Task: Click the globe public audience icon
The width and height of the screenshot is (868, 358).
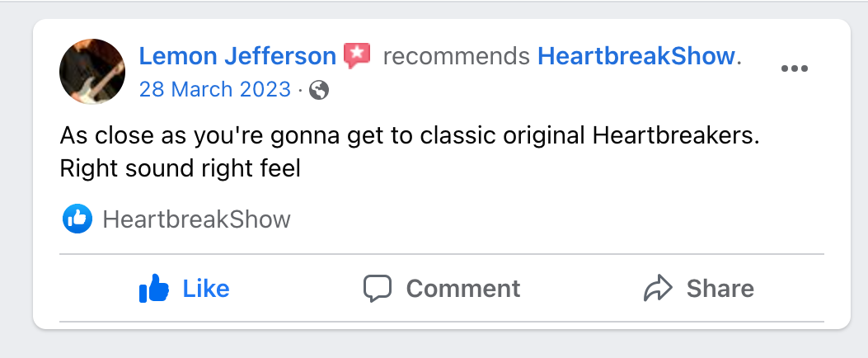Action: point(319,90)
